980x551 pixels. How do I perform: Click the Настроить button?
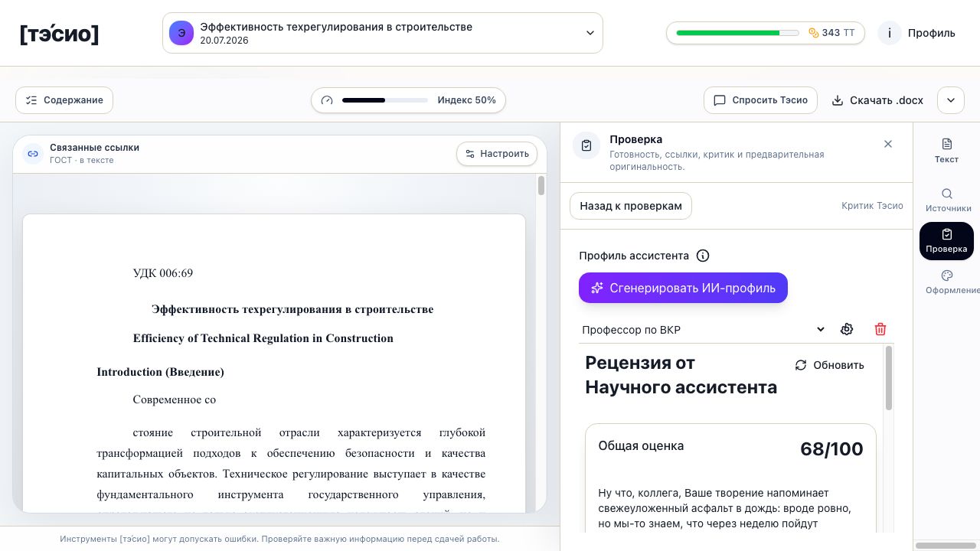coord(497,154)
